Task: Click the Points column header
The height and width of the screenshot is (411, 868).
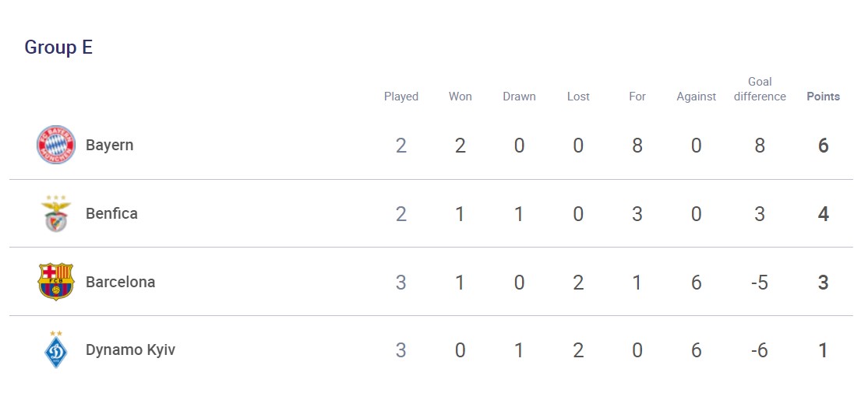Action: pyautogui.click(x=823, y=97)
